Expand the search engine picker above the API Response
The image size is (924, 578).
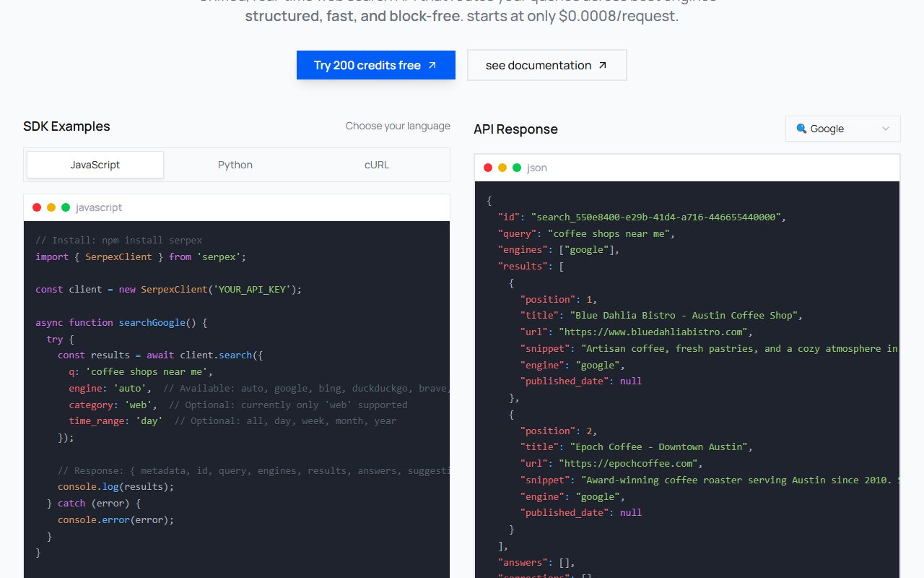[x=842, y=129]
